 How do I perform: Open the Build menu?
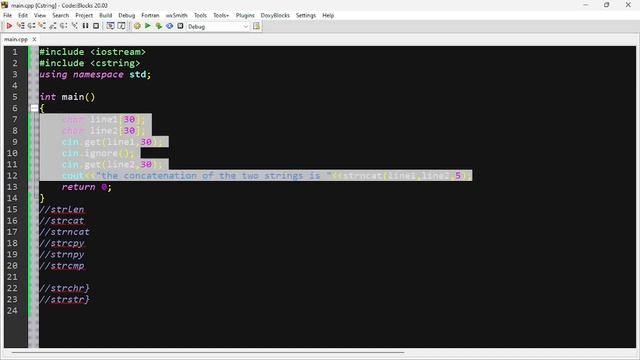coord(106,15)
